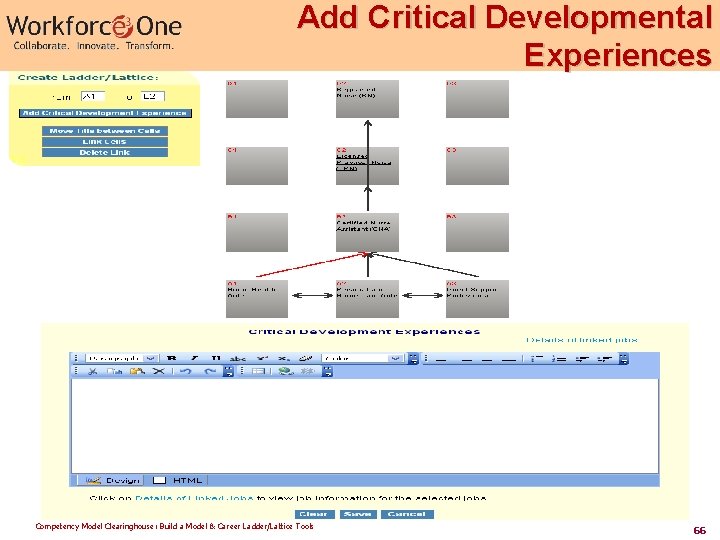Open the Color dropdown

click(362, 358)
